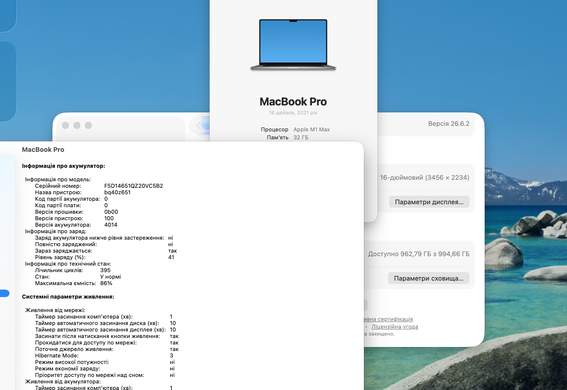
Task: Select Лічильник циклів value 395
Action: pos(105,270)
